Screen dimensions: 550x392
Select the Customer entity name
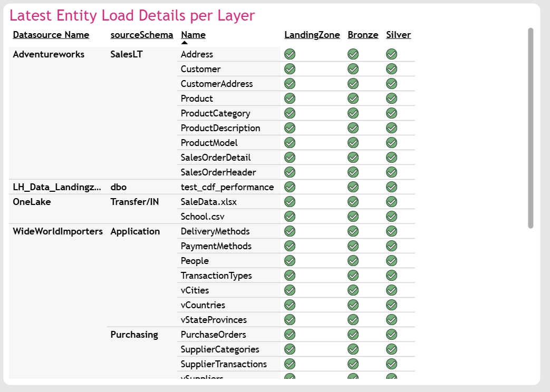coord(200,69)
